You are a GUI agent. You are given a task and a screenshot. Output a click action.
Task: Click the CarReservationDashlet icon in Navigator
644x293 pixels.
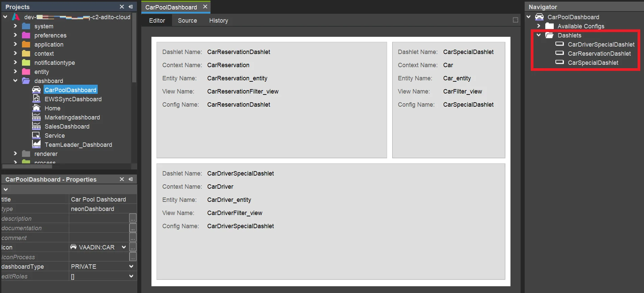[560, 53]
